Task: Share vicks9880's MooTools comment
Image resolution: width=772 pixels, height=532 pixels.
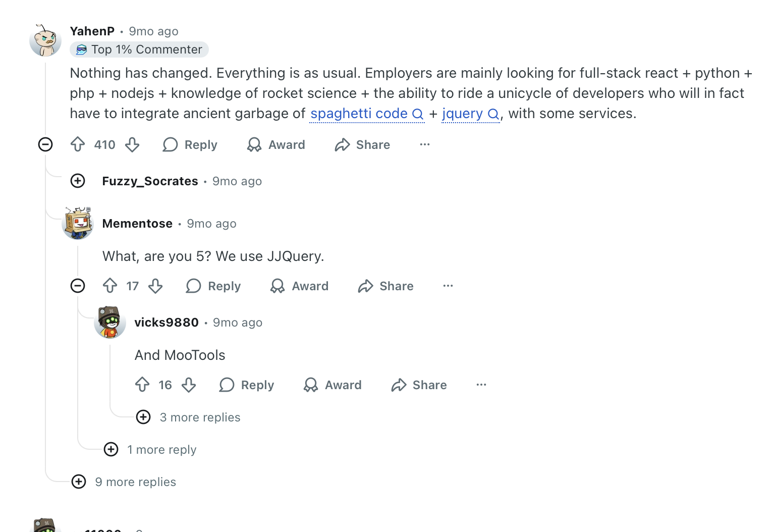Action: pos(419,385)
